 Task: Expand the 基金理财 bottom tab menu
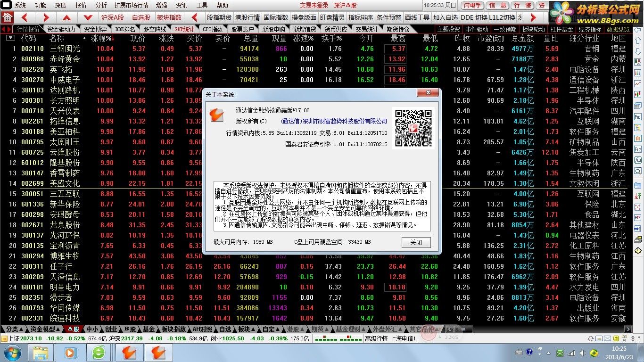tap(351, 329)
